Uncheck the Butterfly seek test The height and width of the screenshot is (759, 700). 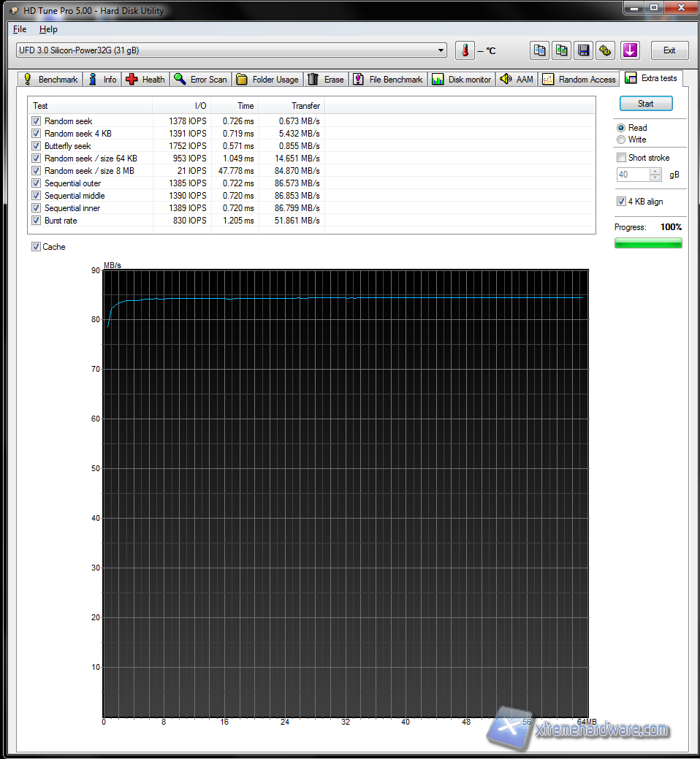coord(37,146)
